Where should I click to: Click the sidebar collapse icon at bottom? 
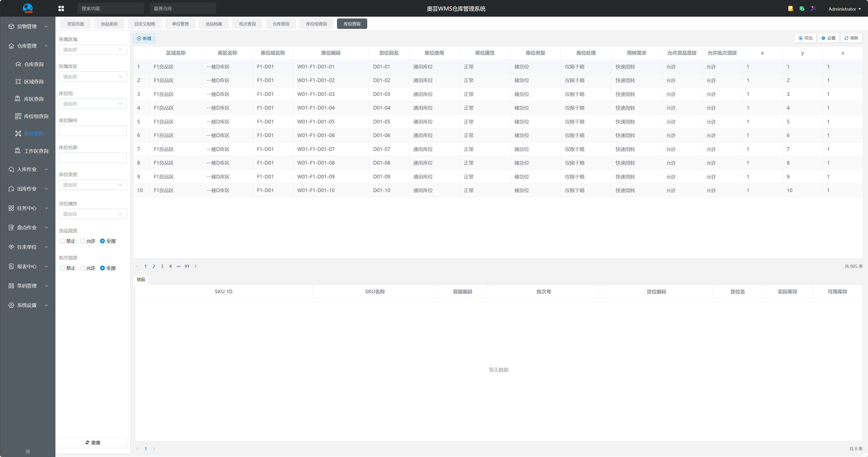coord(28,451)
